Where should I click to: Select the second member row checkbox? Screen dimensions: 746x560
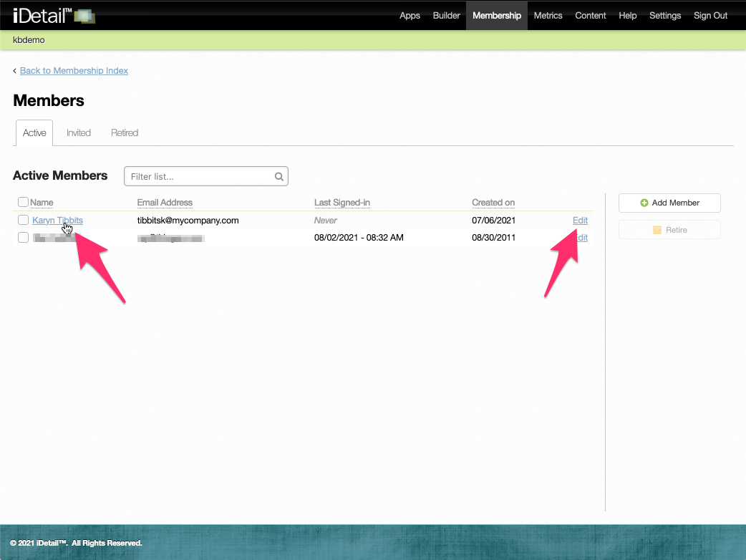(23, 237)
